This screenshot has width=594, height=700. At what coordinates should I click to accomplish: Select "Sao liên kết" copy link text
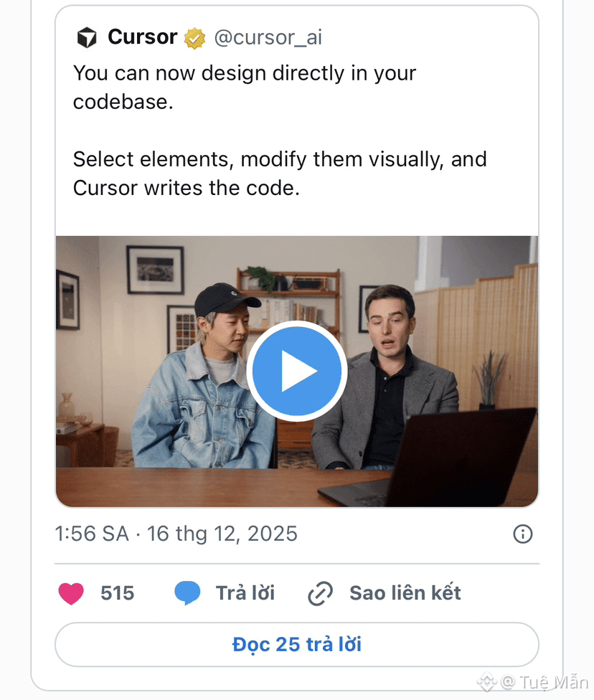(x=405, y=593)
